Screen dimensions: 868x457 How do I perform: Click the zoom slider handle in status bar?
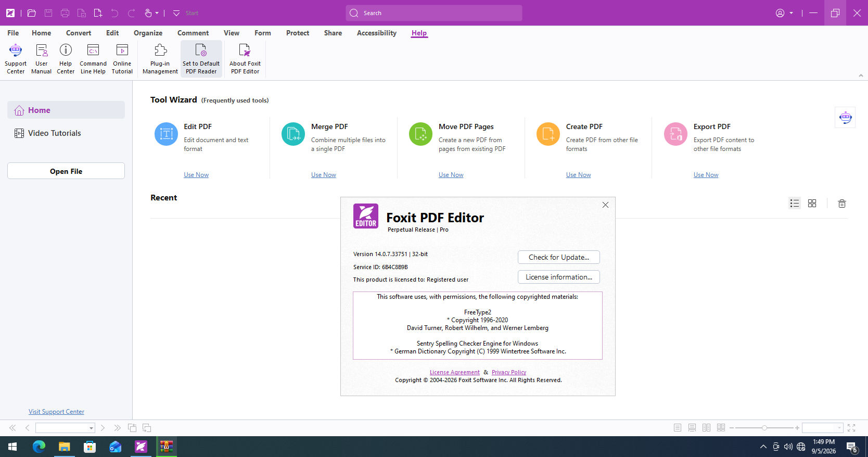pyautogui.click(x=764, y=428)
